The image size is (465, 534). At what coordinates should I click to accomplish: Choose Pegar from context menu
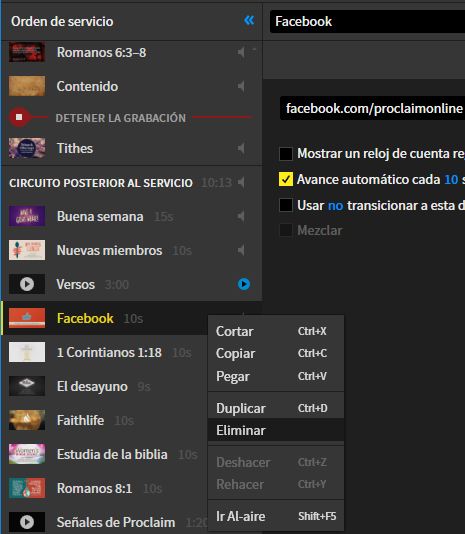coord(276,376)
